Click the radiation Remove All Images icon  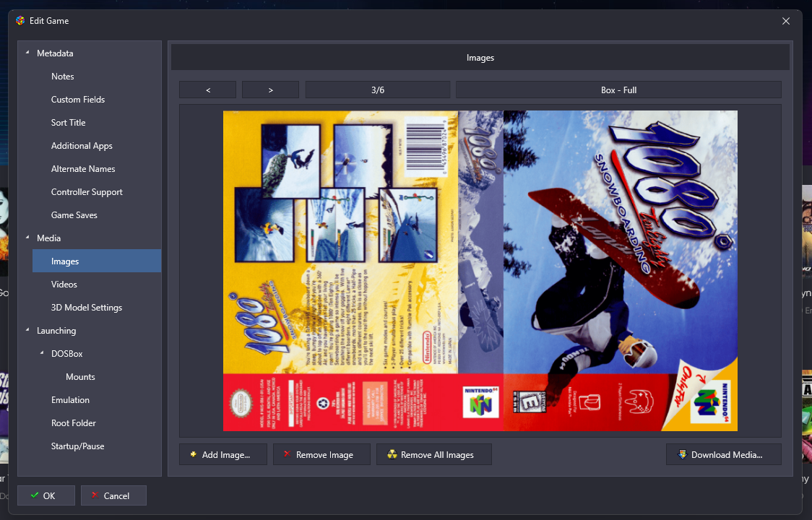(x=392, y=454)
